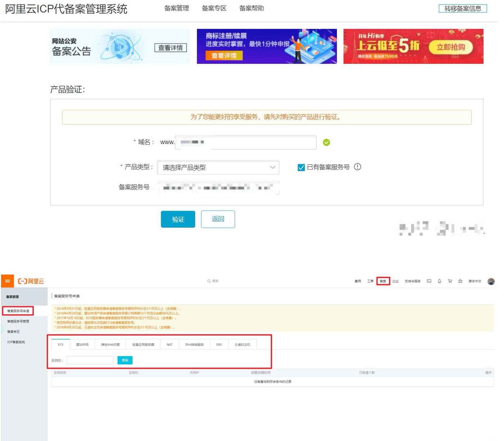The height and width of the screenshot is (441, 504).
Task: Click 费用 in the console header
Action: (358, 281)
